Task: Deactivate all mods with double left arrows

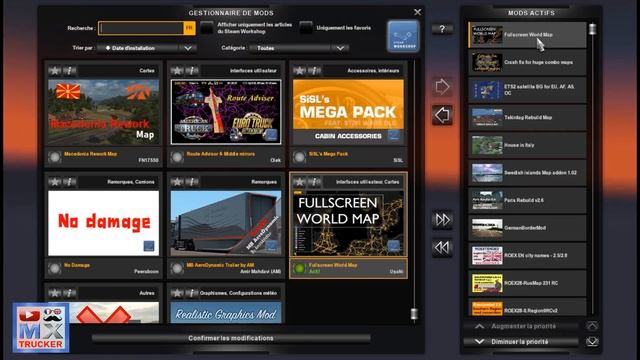Action: (x=442, y=247)
